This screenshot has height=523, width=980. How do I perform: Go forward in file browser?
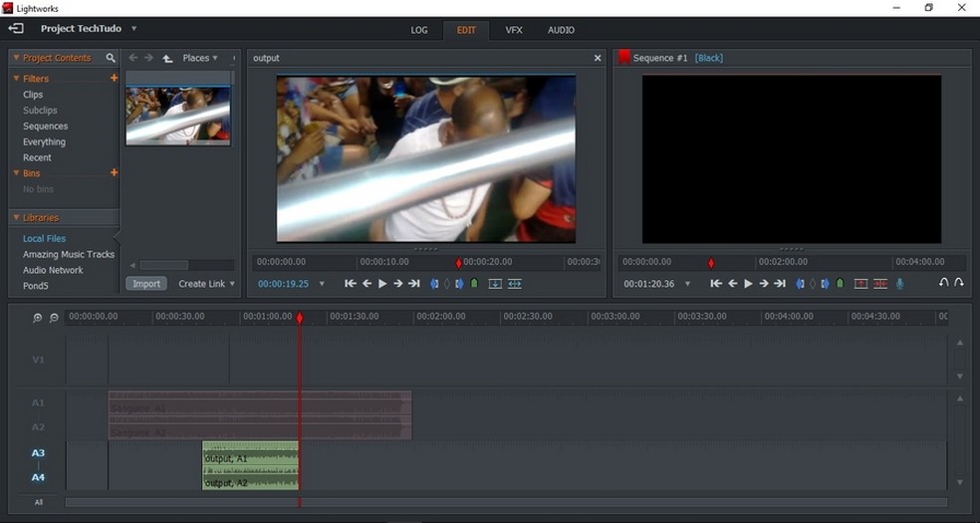148,58
